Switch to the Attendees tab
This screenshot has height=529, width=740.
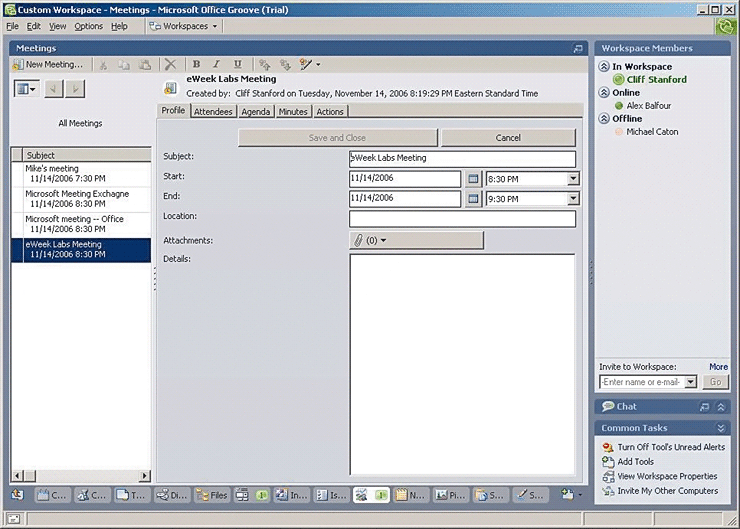[213, 112]
